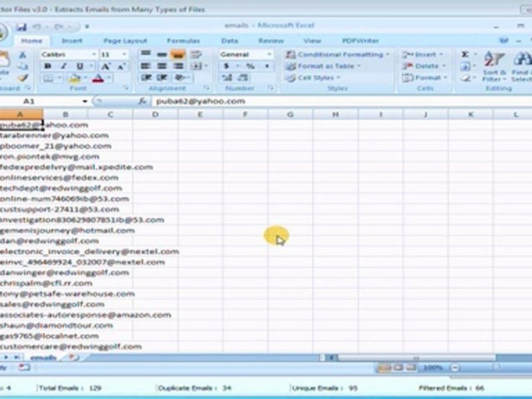Viewport: 532px width, 399px height.
Task: Open Find & Select binoculars
Action: 522,66
